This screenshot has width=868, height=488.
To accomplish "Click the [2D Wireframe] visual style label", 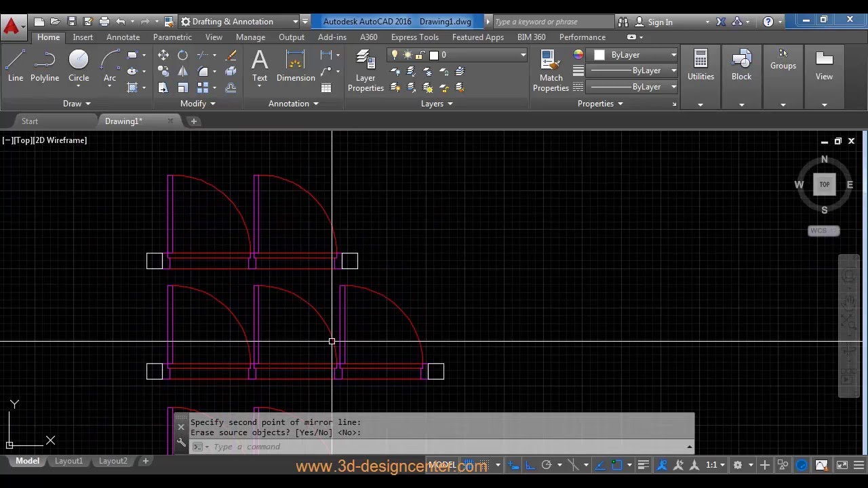I will point(60,140).
